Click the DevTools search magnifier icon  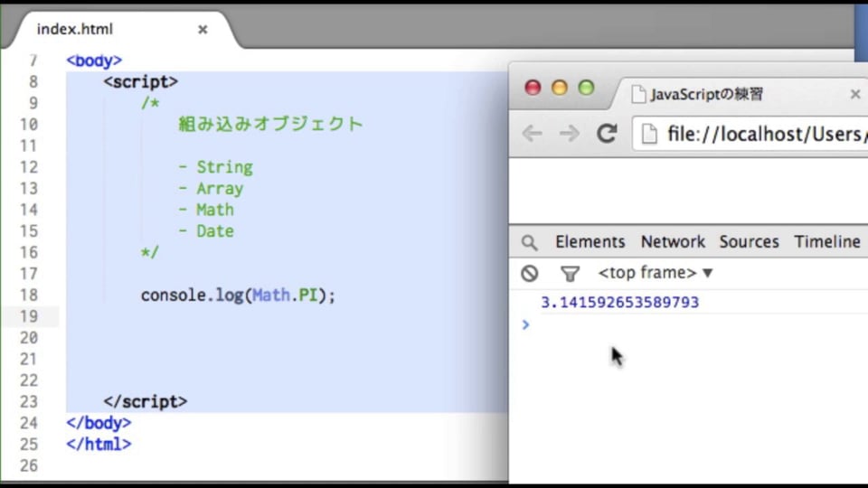click(529, 242)
